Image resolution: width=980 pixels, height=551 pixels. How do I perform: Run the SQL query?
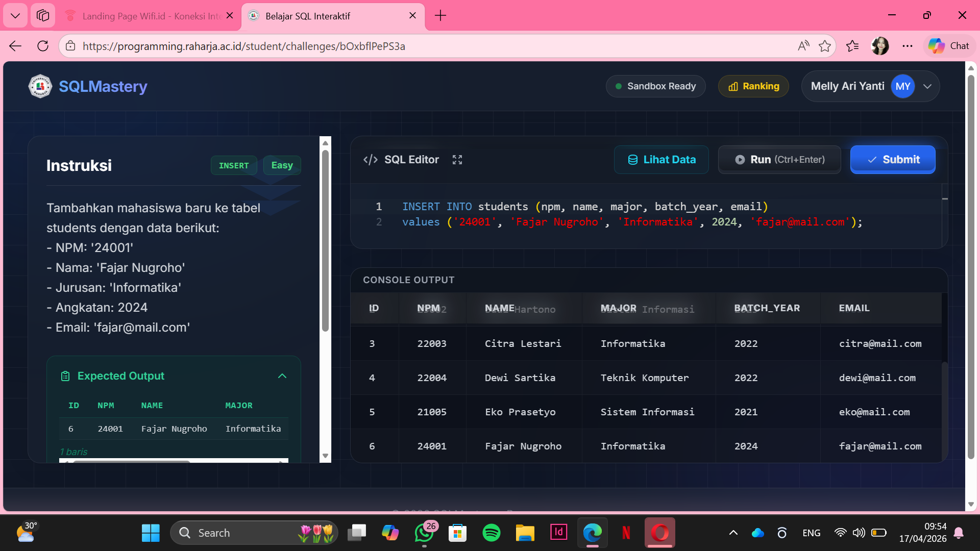[x=779, y=160]
